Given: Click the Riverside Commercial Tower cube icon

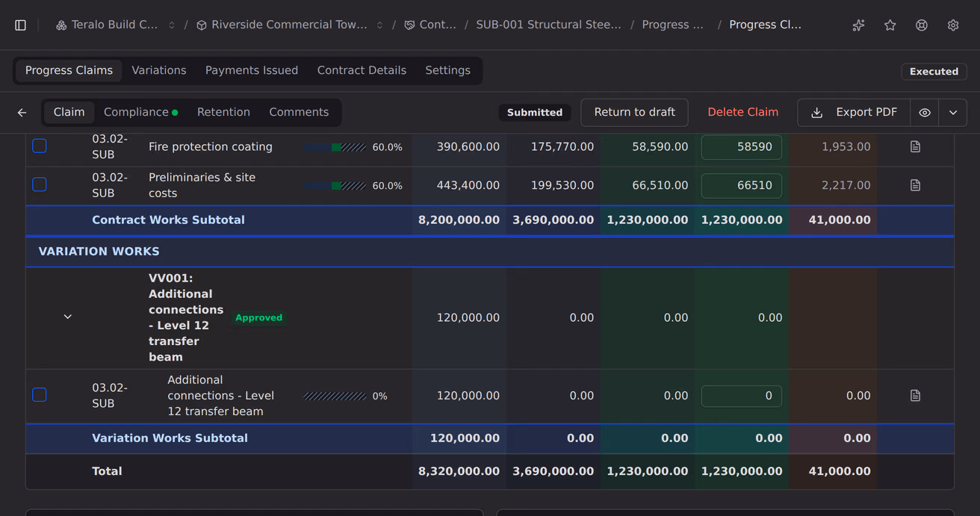Looking at the screenshot, I should click(202, 25).
